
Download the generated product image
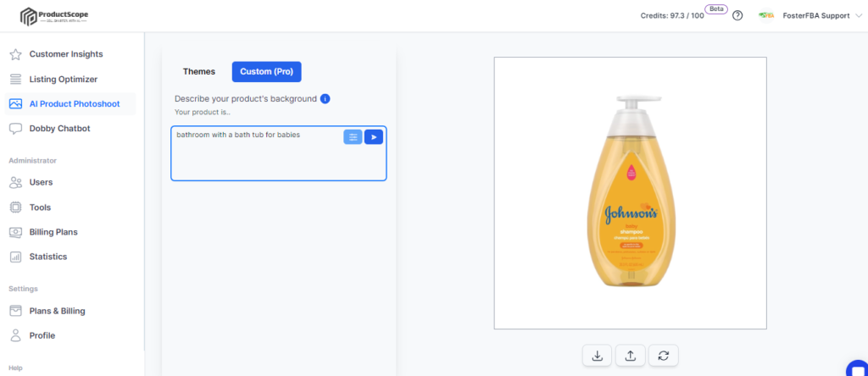[x=597, y=356]
